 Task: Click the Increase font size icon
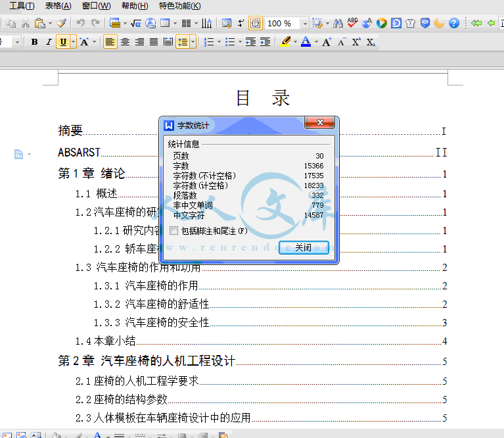[327, 42]
